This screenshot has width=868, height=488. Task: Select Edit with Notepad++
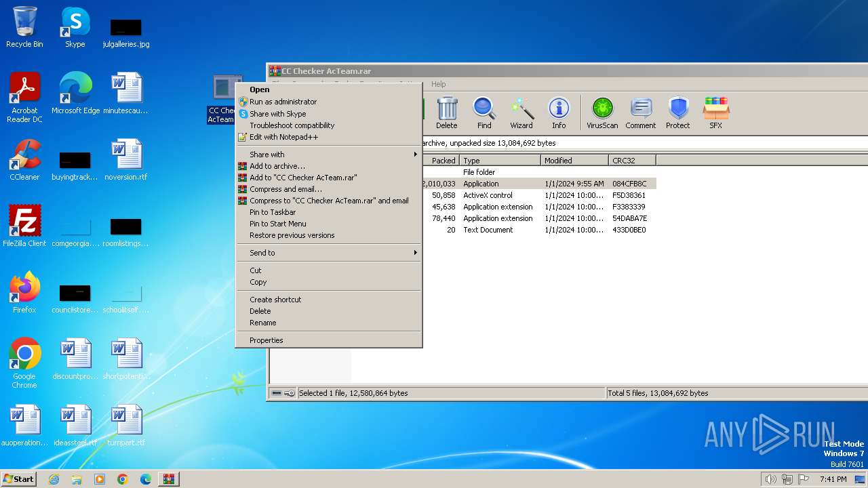pos(329,137)
